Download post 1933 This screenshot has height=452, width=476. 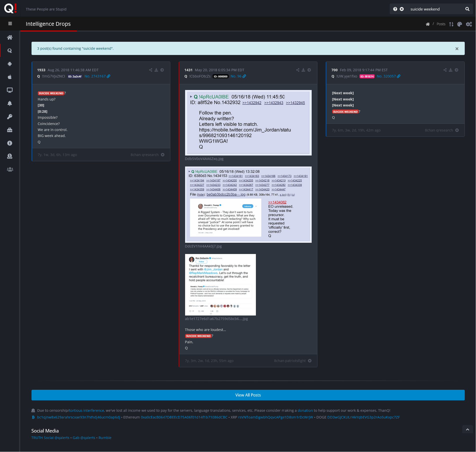pos(156,70)
